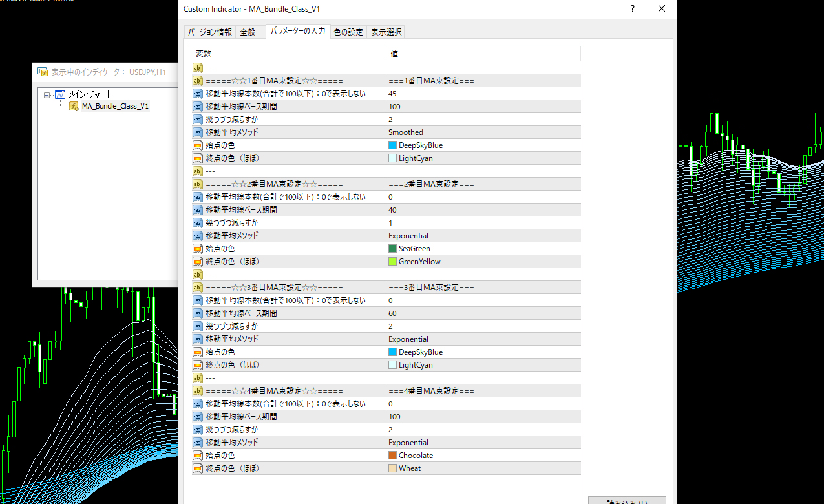This screenshot has height=504, width=824.
Task: Click the ===1番目MA束設定=== value cell
Action: pos(483,81)
